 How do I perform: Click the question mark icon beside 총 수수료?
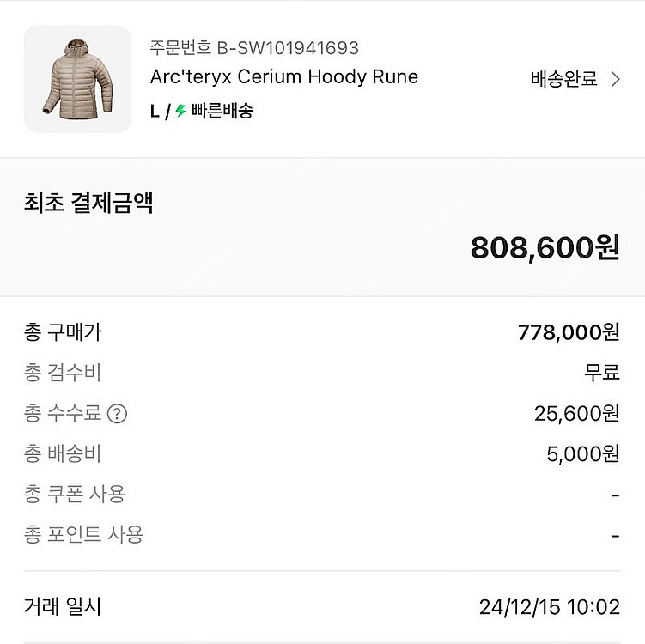pos(118,414)
